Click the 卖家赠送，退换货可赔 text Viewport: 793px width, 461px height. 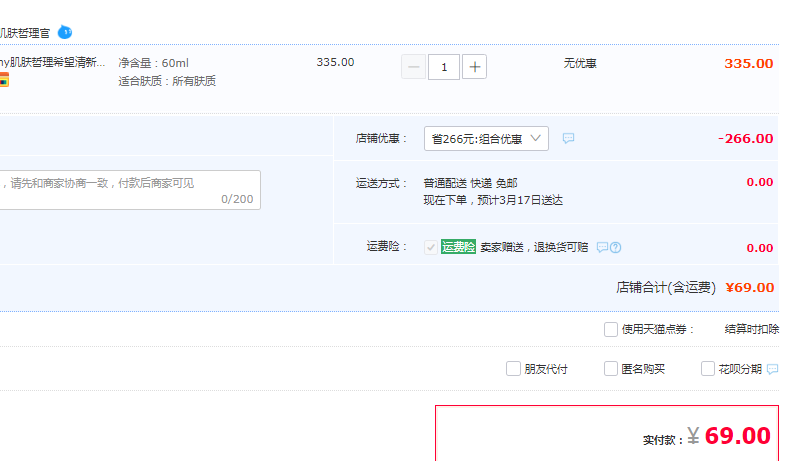tap(534, 247)
